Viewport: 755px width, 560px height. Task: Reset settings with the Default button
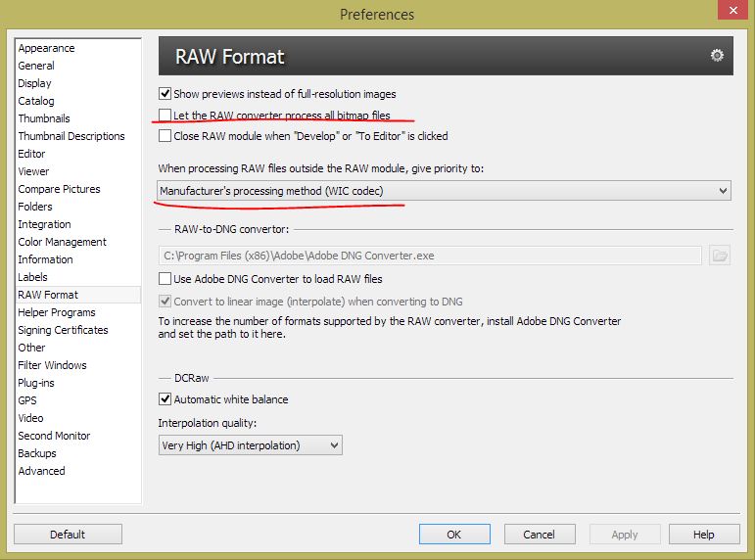(x=68, y=535)
